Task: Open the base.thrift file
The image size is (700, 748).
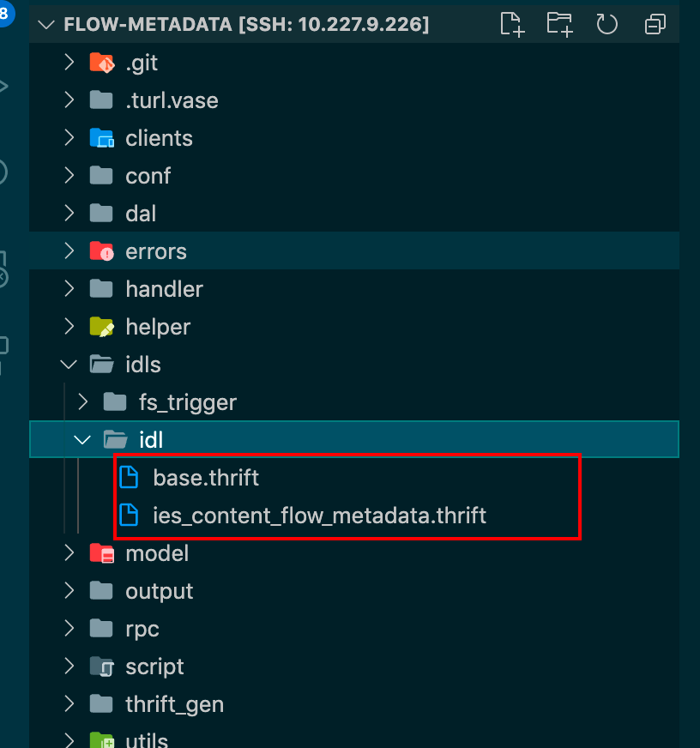Action: click(206, 477)
